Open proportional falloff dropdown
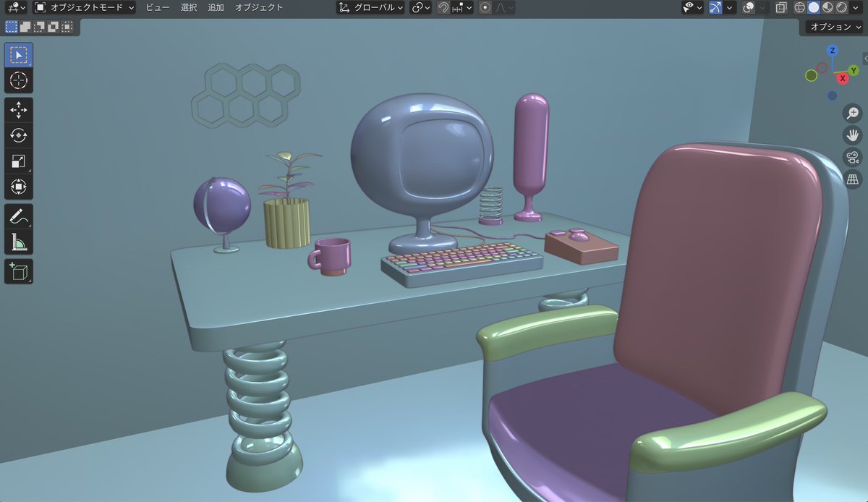The width and height of the screenshot is (868, 502). tap(505, 7)
